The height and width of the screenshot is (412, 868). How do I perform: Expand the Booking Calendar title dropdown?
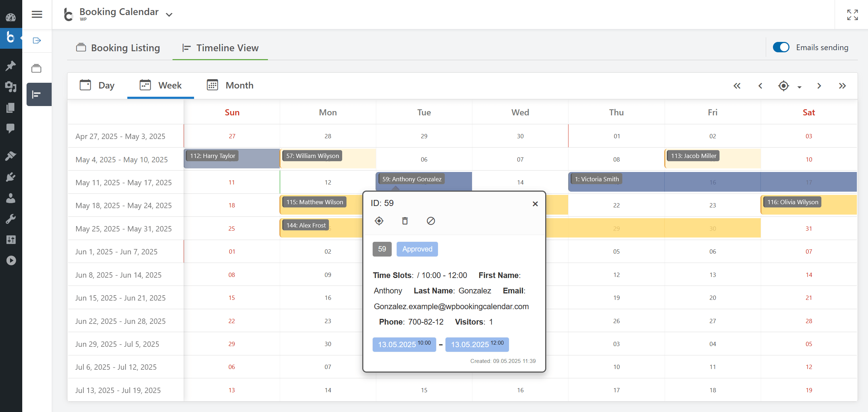tap(169, 15)
